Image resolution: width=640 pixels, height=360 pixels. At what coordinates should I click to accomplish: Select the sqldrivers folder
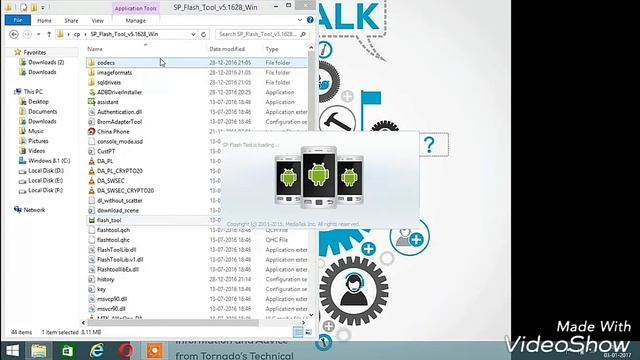pyautogui.click(x=109, y=82)
